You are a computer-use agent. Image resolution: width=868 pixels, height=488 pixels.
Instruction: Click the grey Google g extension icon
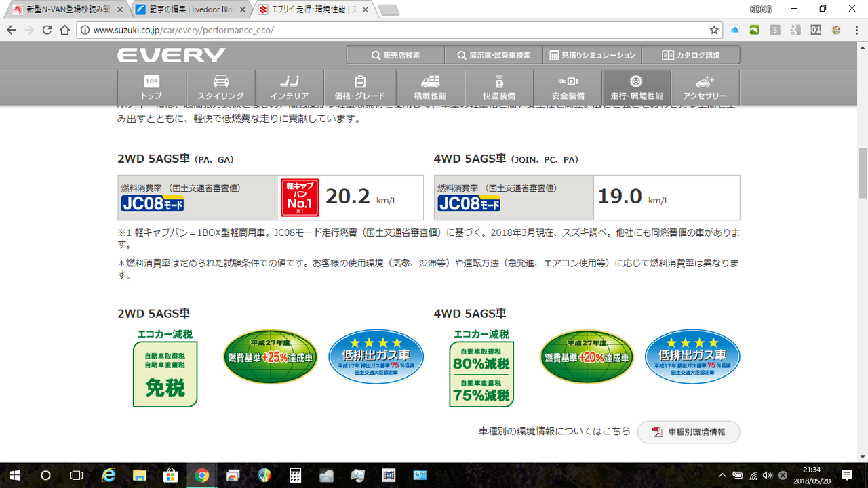pyautogui.click(x=795, y=30)
